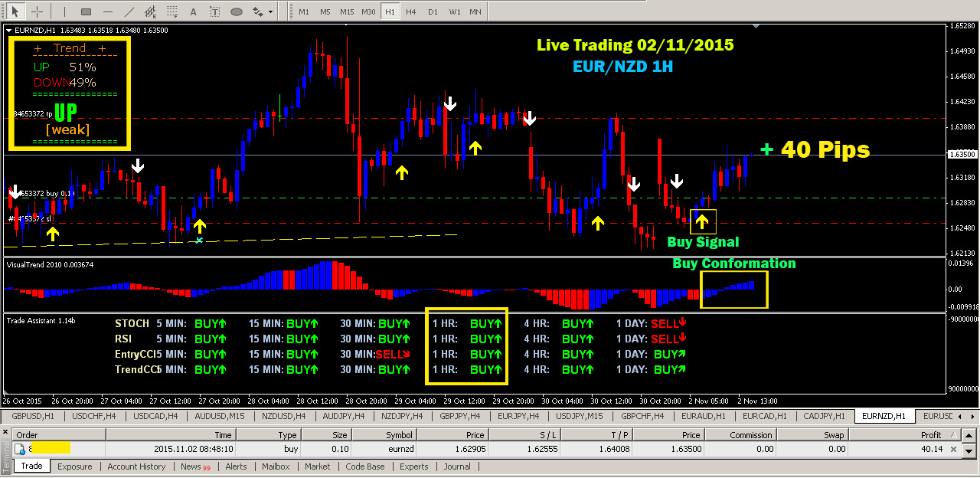980x478 pixels.
Task: Click the buy order row icon
Action: click(20, 449)
